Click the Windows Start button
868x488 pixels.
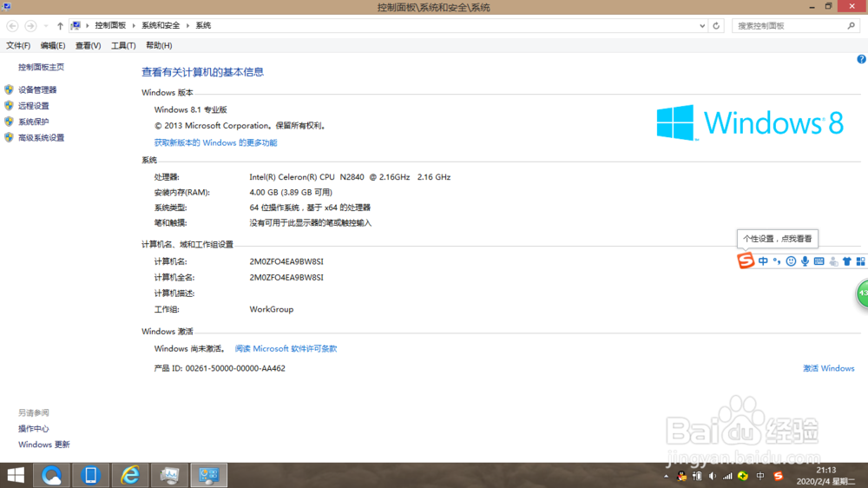(16, 475)
